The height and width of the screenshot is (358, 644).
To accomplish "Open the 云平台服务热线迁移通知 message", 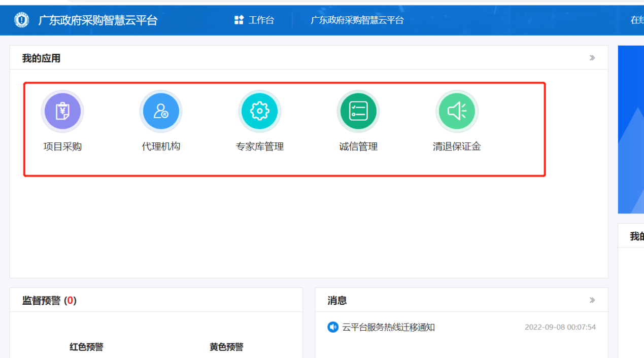I will point(389,327).
